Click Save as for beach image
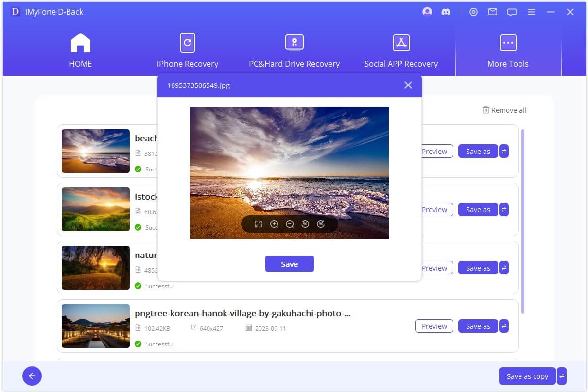 tap(478, 151)
